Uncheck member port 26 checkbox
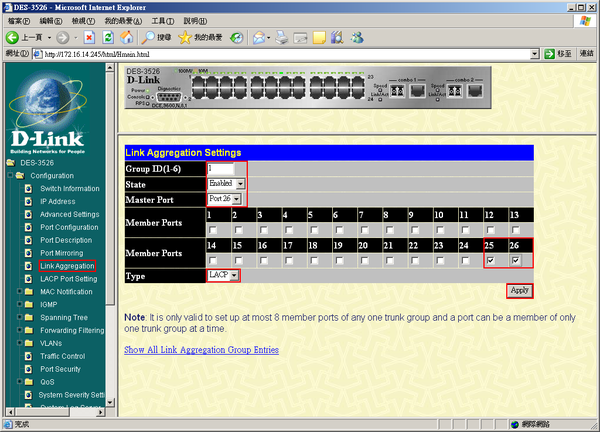This screenshot has width=600, height=432. coord(516,261)
